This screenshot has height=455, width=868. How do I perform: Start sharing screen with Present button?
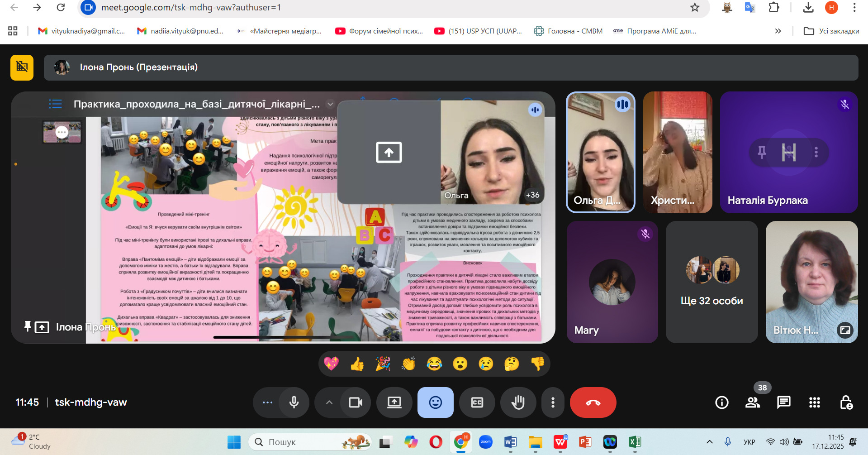pyautogui.click(x=394, y=402)
